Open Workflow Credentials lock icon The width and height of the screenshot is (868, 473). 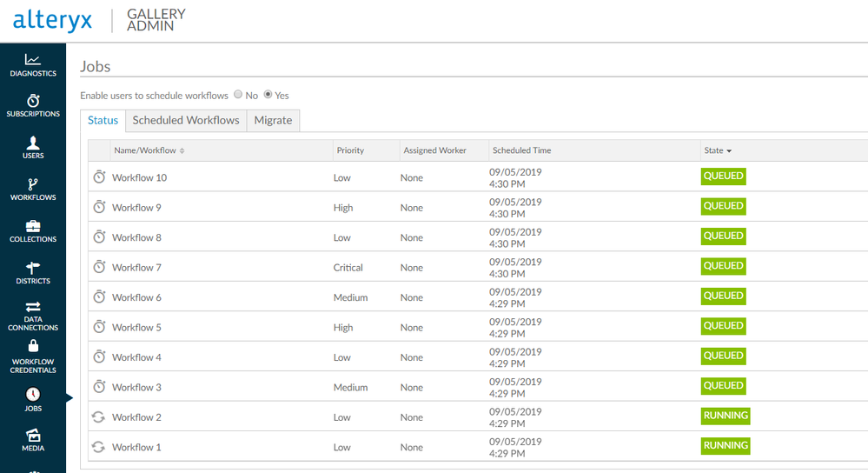tap(33, 346)
